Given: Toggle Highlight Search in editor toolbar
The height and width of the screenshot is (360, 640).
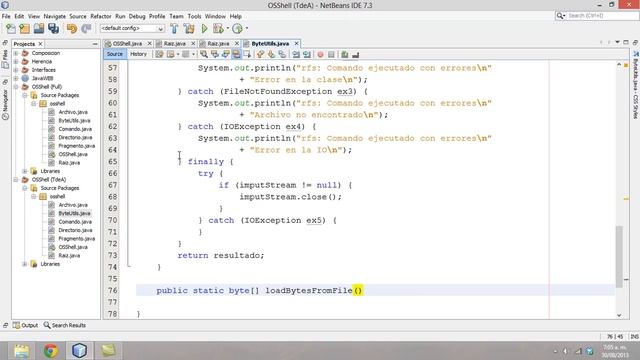Looking at the screenshot, I should pos(236,54).
